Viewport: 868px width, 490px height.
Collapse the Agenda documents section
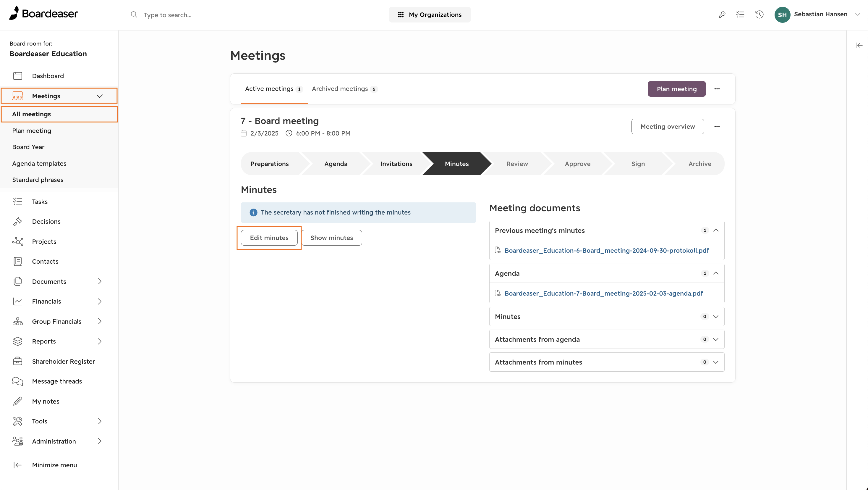coord(716,273)
